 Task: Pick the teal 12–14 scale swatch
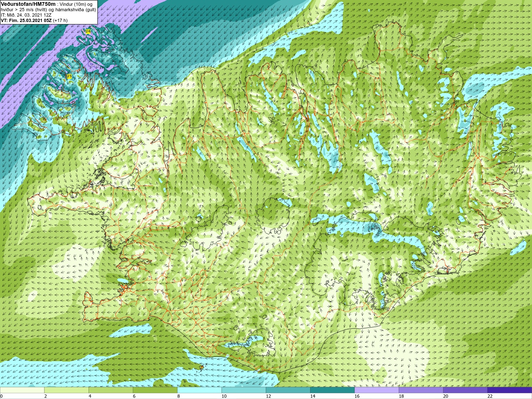[288, 390]
